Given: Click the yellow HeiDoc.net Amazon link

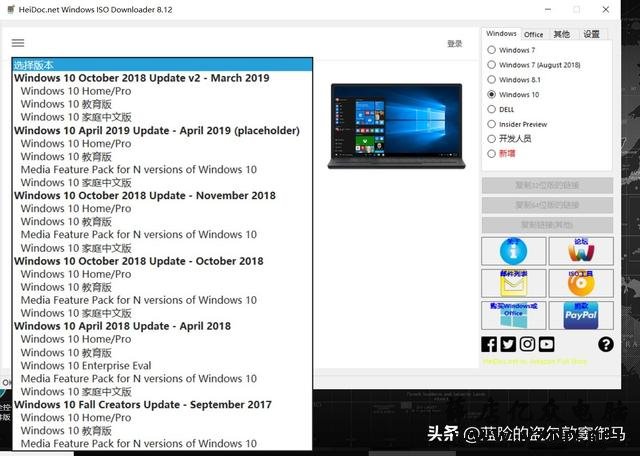Looking at the screenshot, I should click(x=535, y=361).
